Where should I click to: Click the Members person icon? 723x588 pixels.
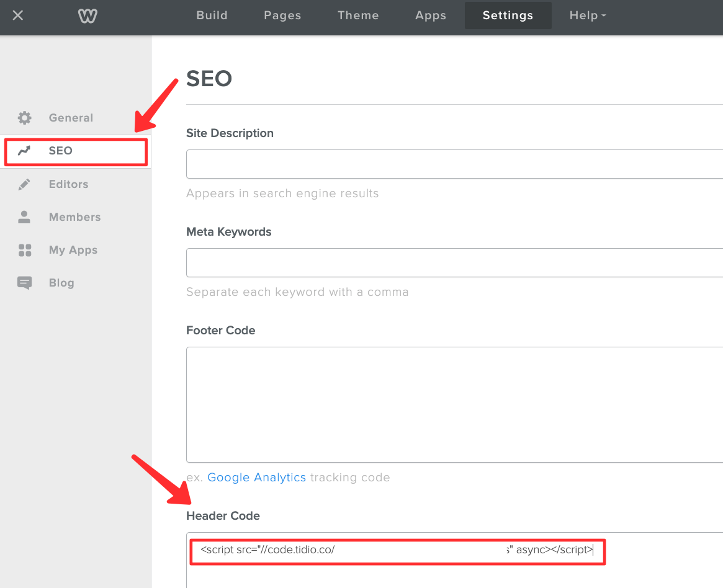coord(24,217)
